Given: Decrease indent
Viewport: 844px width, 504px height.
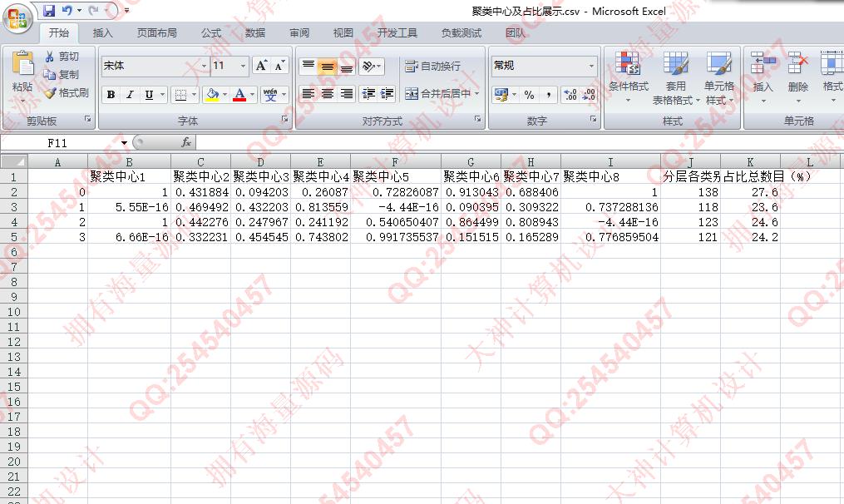Looking at the screenshot, I should 368,94.
